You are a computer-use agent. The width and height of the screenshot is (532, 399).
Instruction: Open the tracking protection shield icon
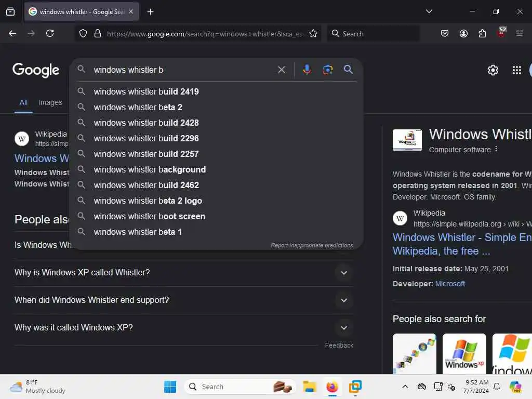tap(83, 33)
